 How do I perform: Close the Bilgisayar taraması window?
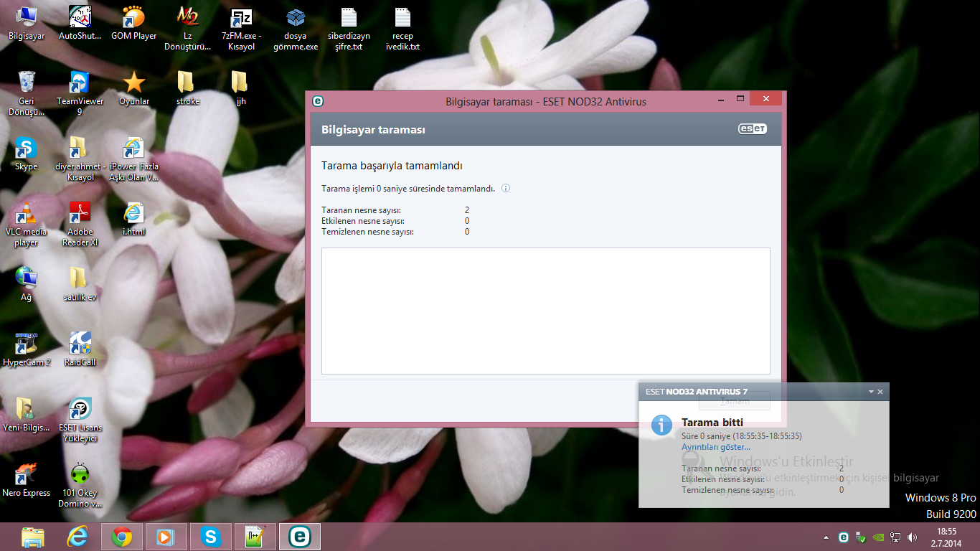click(766, 98)
